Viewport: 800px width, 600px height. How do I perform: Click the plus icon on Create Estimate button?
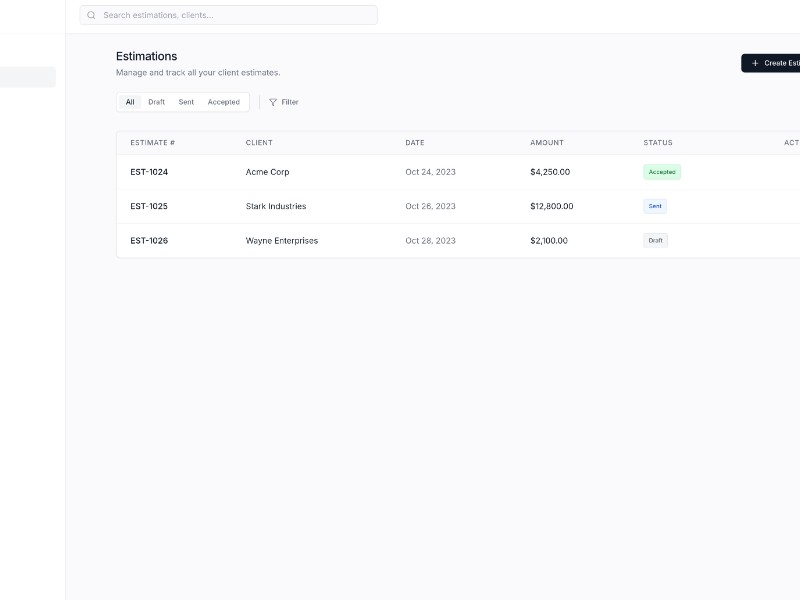(756, 63)
